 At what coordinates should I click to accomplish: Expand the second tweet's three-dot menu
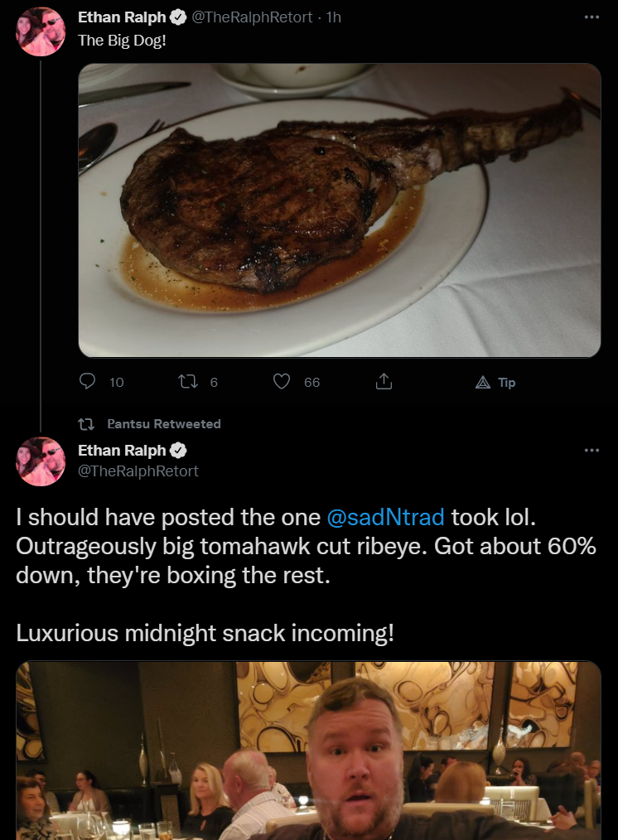(591, 450)
